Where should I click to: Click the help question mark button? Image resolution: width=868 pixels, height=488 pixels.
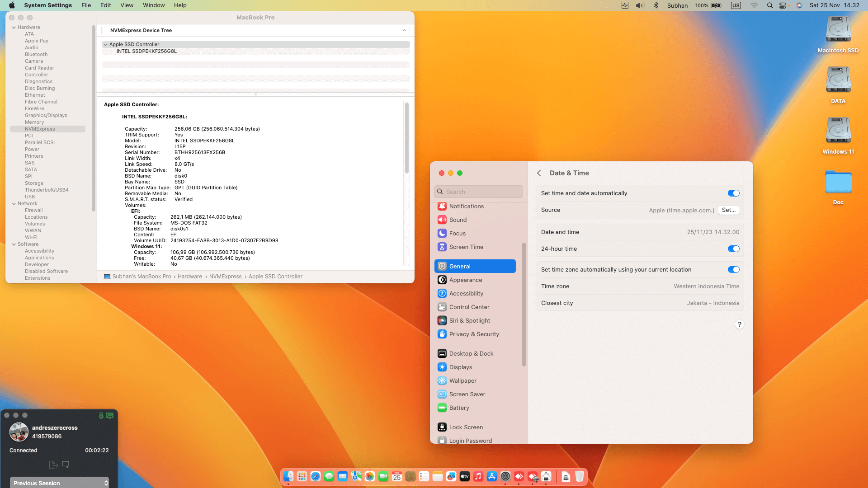(739, 324)
